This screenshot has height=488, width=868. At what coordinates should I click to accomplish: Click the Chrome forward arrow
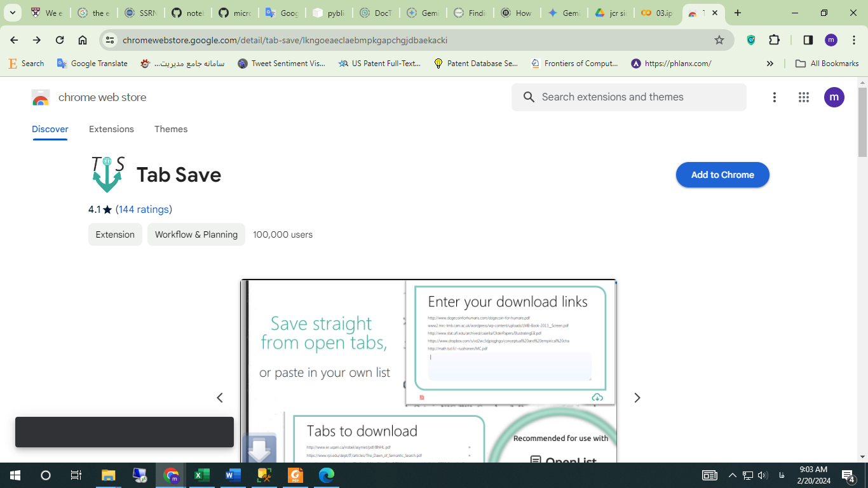tap(37, 40)
